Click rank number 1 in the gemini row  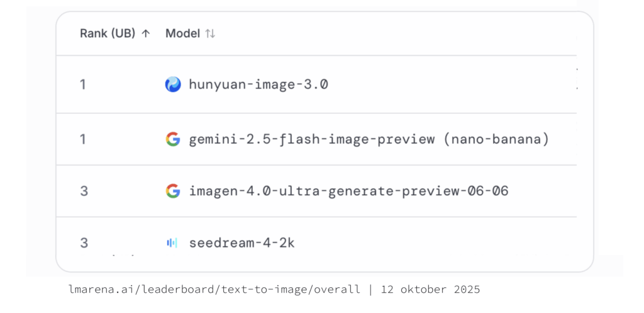pyautogui.click(x=83, y=139)
